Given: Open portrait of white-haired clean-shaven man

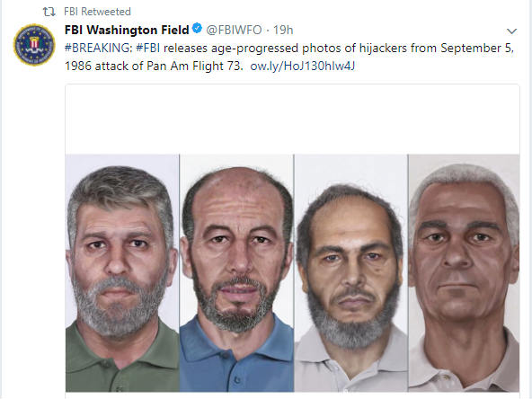Looking at the screenshot, I should point(464,273).
